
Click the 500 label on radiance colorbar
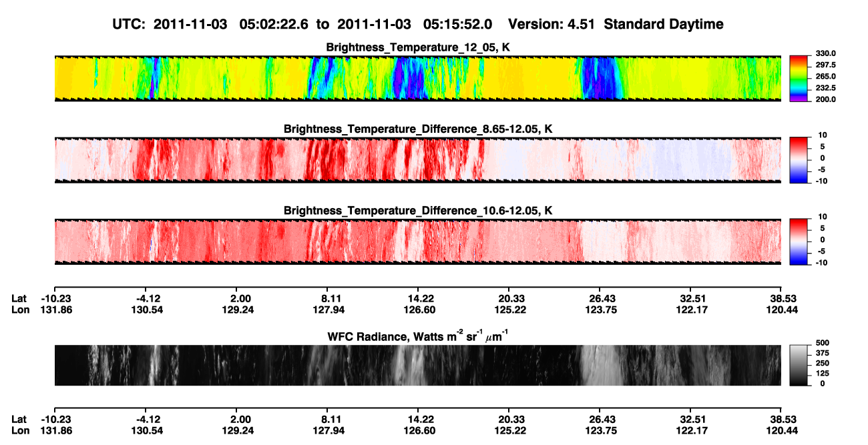(821, 344)
